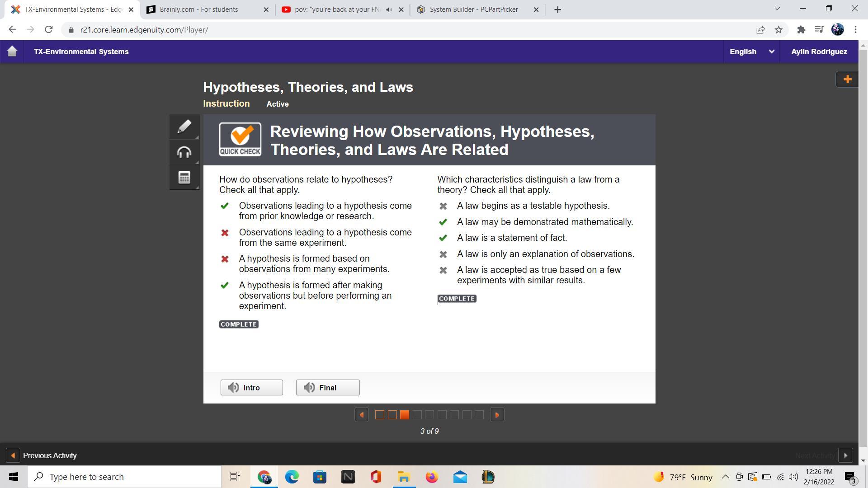Jump to the fourth slide marker
This screenshot has width=868, height=488.
coord(417,415)
